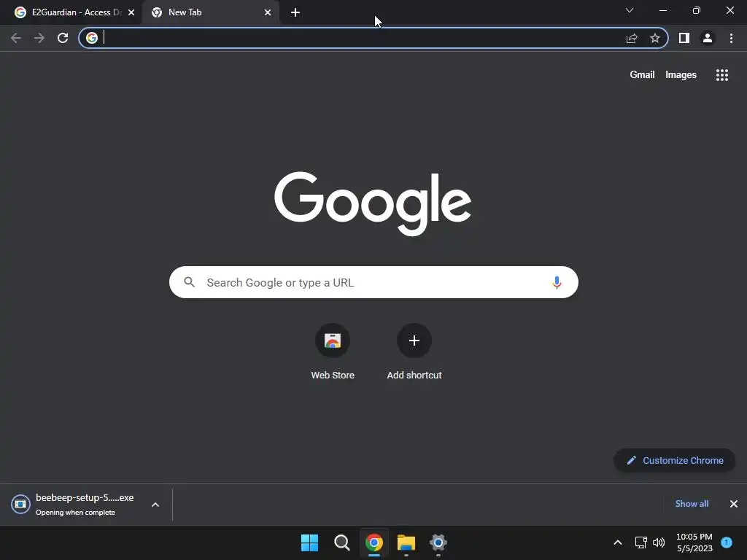The image size is (747, 560).
Task: Close the E2Guardian tab
Action: [131, 12]
